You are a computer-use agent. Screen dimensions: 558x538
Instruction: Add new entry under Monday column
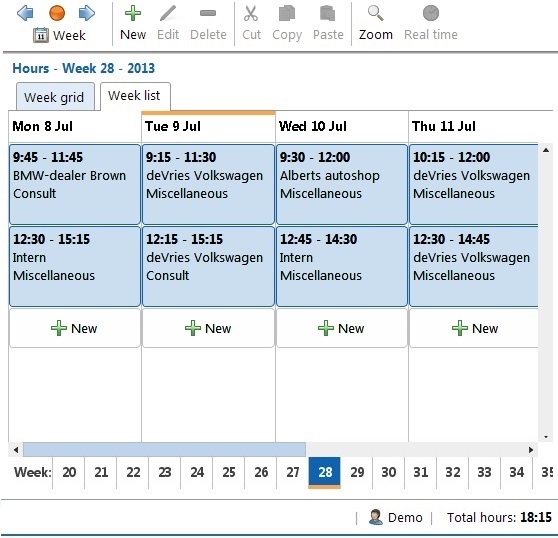click(x=75, y=328)
